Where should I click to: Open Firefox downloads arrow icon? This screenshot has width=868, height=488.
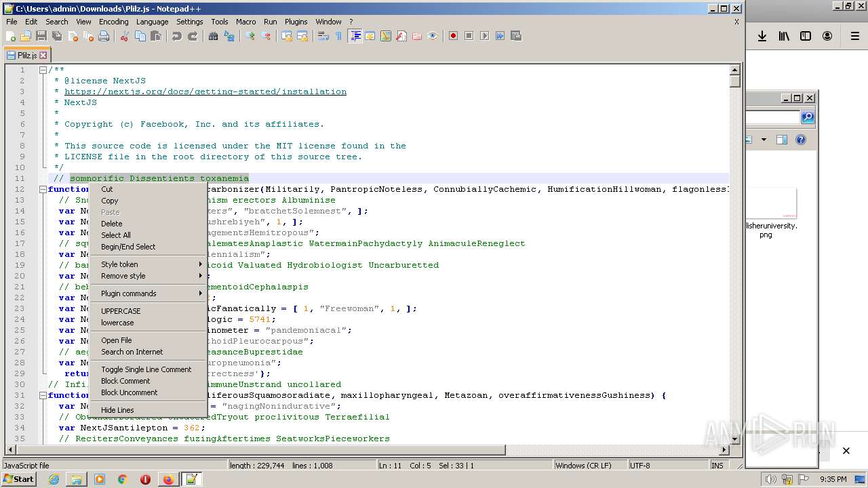pyautogui.click(x=762, y=37)
